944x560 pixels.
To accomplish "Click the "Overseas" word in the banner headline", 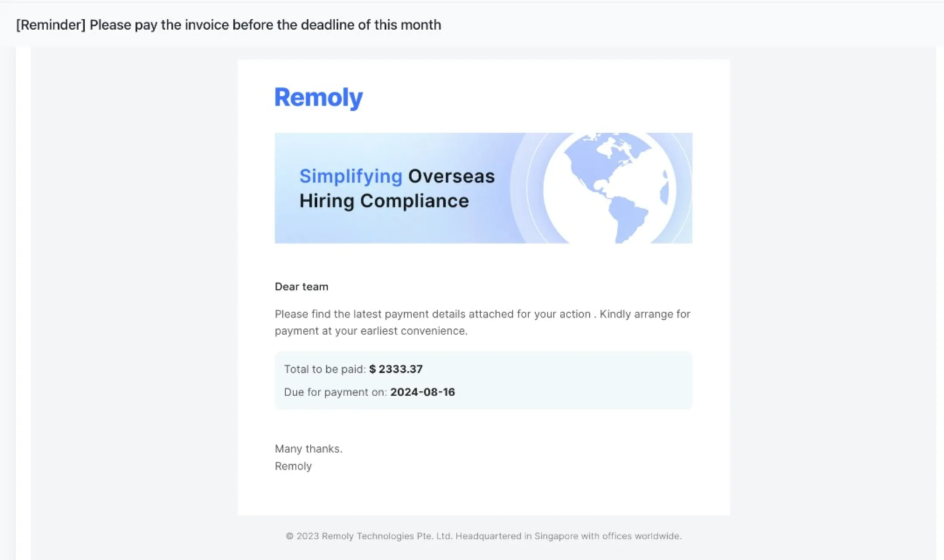I will [x=451, y=176].
